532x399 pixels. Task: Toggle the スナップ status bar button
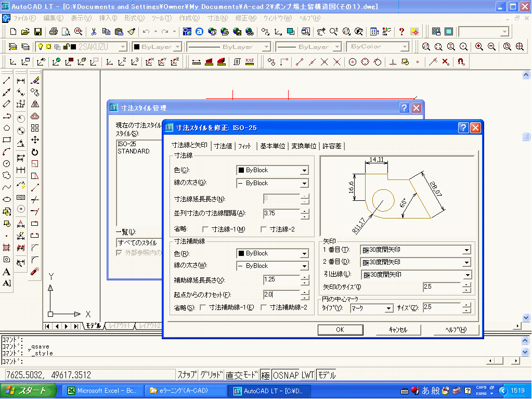(x=187, y=375)
